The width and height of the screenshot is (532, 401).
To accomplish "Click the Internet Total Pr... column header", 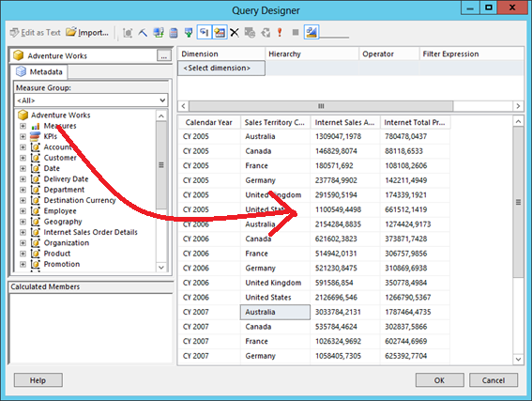I will coord(416,122).
